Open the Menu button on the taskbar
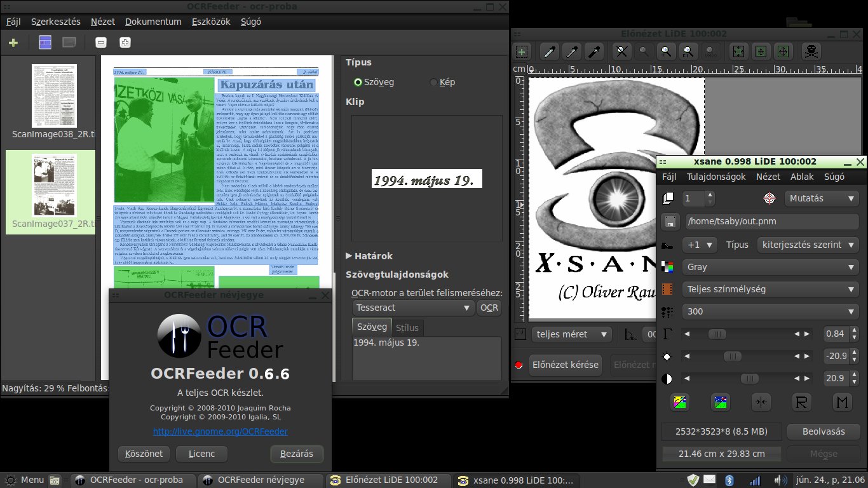Image resolution: width=868 pixels, height=488 pixels. coord(25,480)
